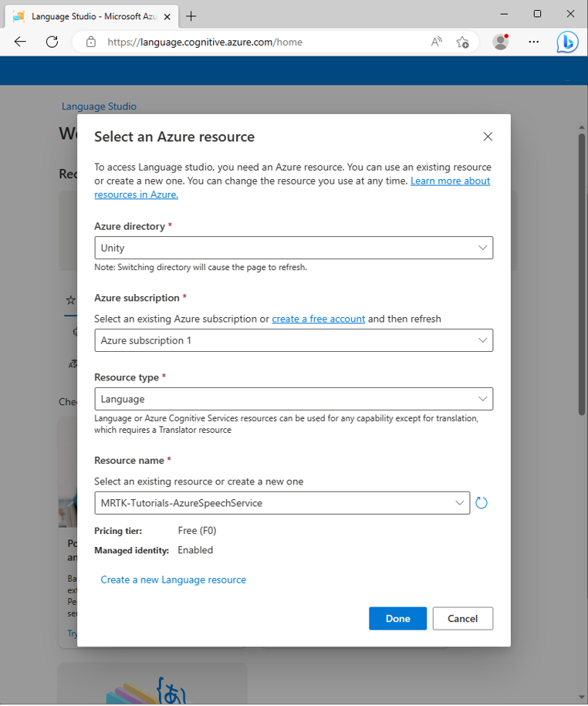Screen dimensions: 588x706
Task: Click the scrollbar down arrow
Action: [582, 698]
